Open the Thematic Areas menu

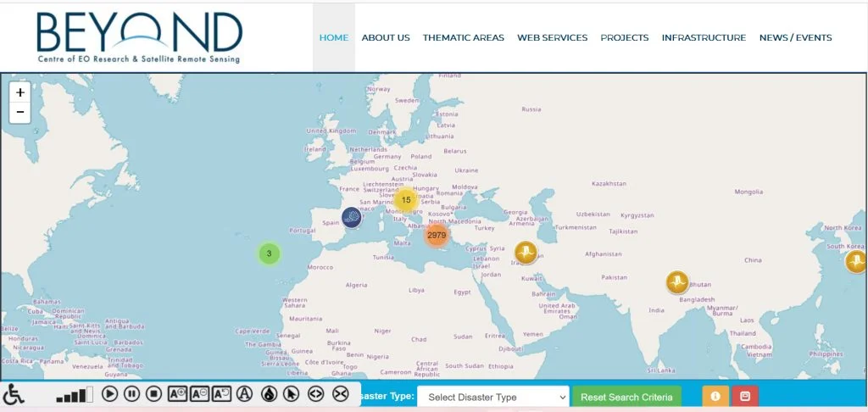coord(463,37)
